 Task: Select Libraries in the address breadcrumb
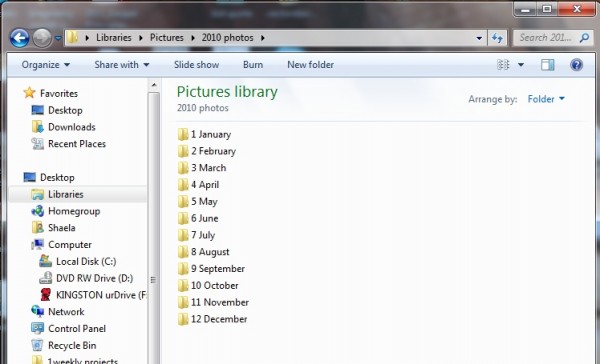114,38
